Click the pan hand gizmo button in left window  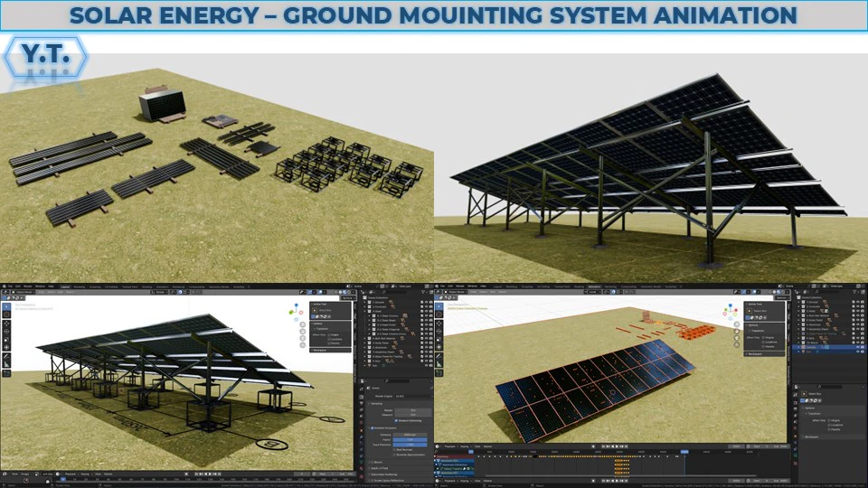(303, 332)
